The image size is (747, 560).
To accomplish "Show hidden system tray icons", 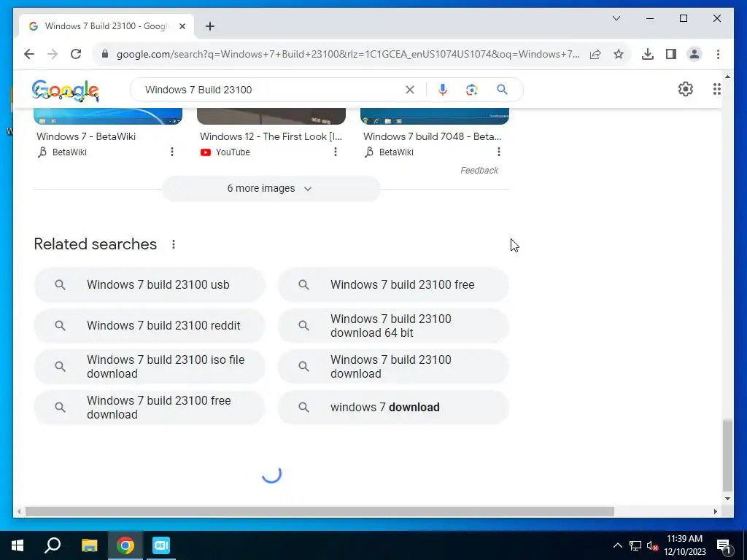I will 617,545.
